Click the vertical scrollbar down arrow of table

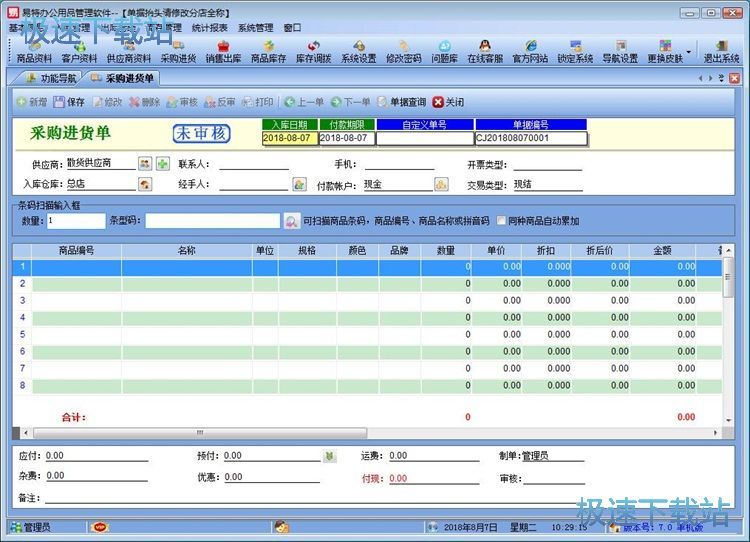pos(728,420)
